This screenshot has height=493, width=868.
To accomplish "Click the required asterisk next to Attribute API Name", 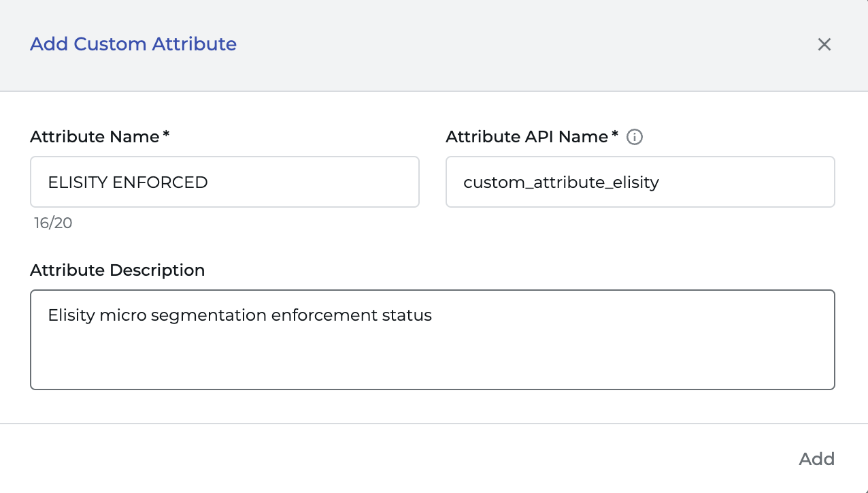I will point(615,136).
